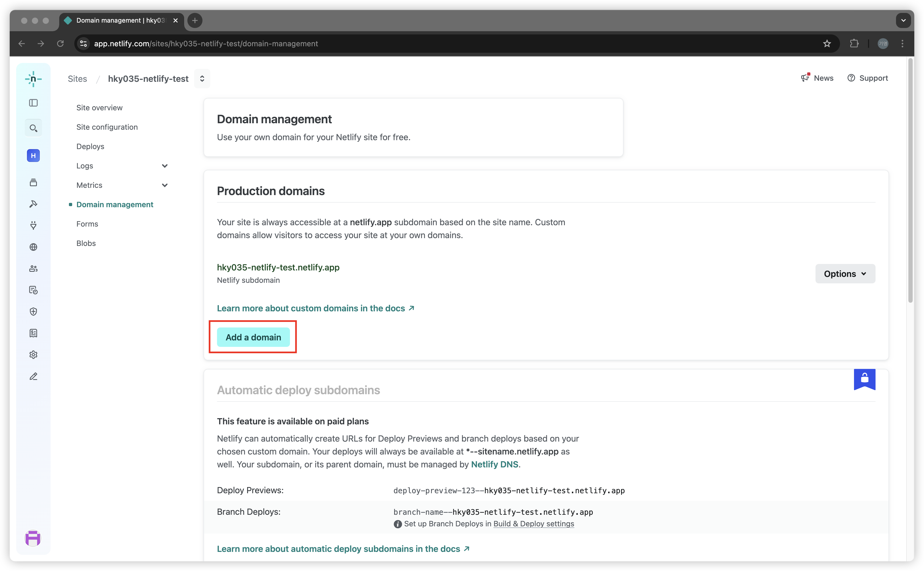Click the News link

coord(824,78)
